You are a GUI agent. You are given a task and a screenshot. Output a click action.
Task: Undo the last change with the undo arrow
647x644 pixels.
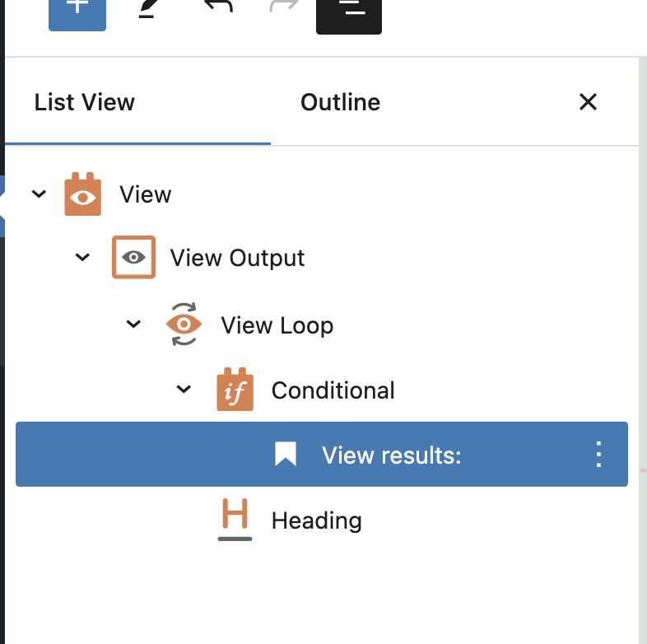pyautogui.click(x=218, y=7)
